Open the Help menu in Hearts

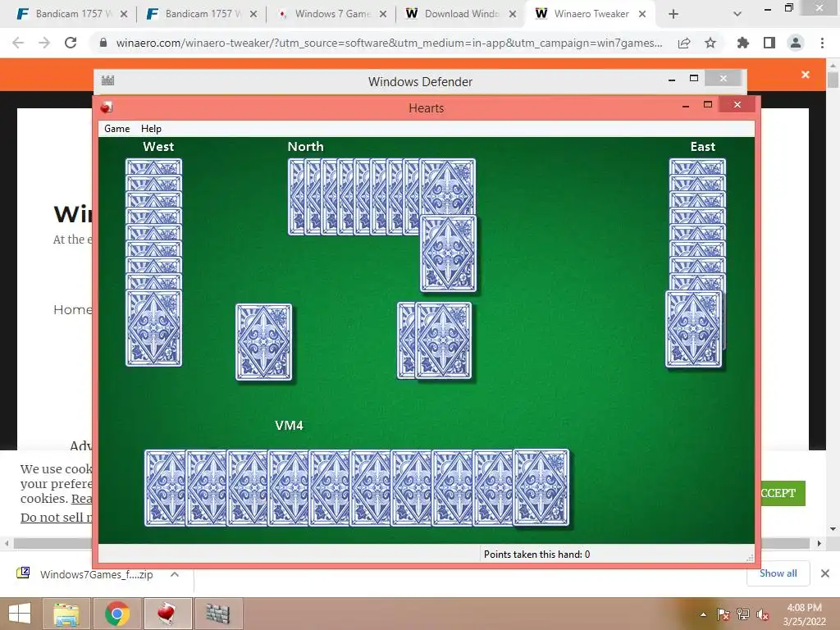click(x=151, y=129)
